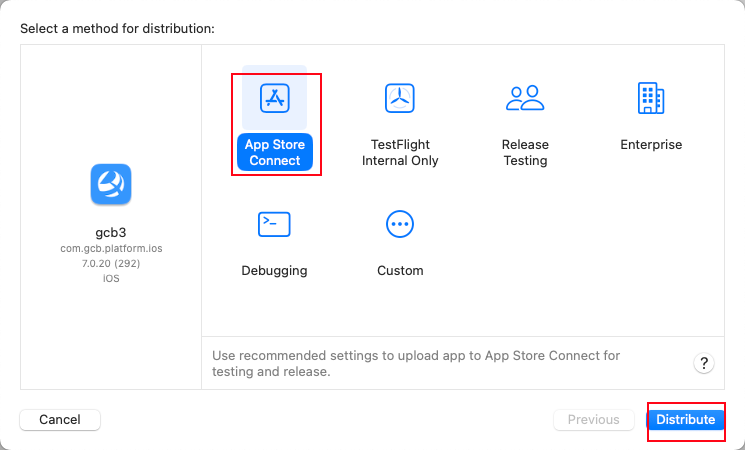Pick the Release Testing people icon
This screenshot has width=745, height=450.
[x=525, y=98]
